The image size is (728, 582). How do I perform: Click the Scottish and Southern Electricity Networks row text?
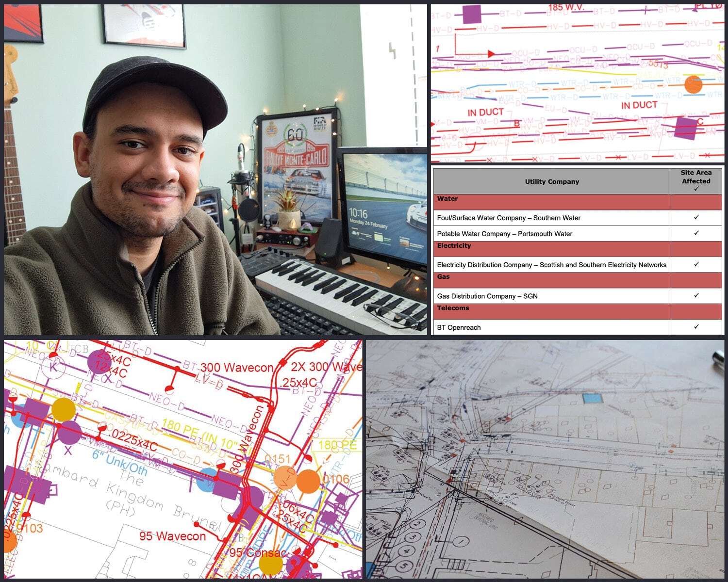point(552,265)
